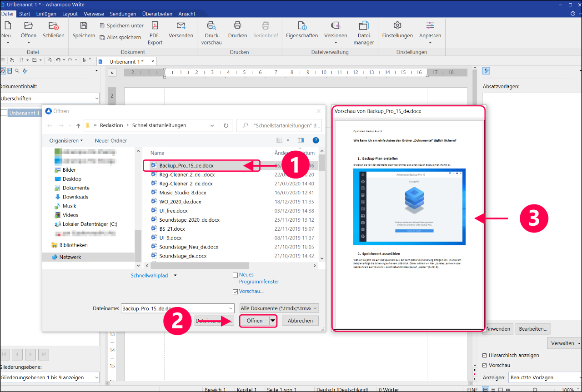The width and height of the screenshot is (582, 392).
Task: Click the refresh button in dialog address bar
Action: coord(226,125)
